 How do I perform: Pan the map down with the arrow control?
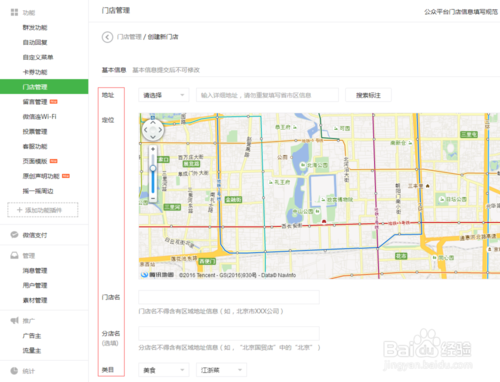coord(153,137)
